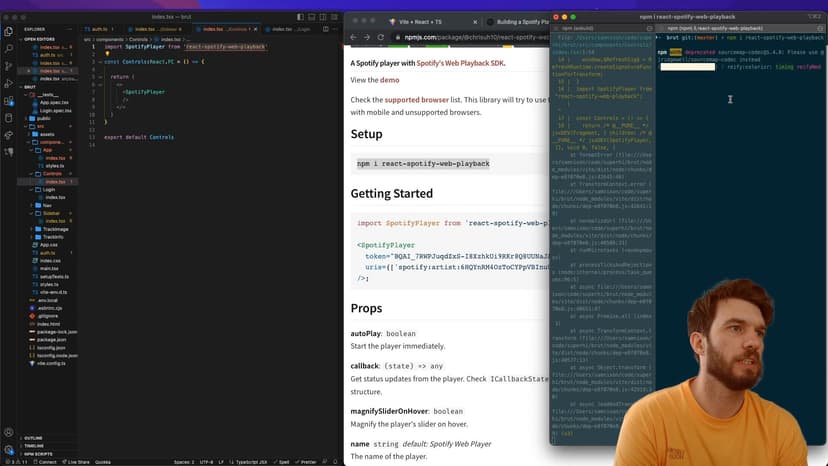
Task: Click Live Share in the status bar
Action: [x=76, y=462]
